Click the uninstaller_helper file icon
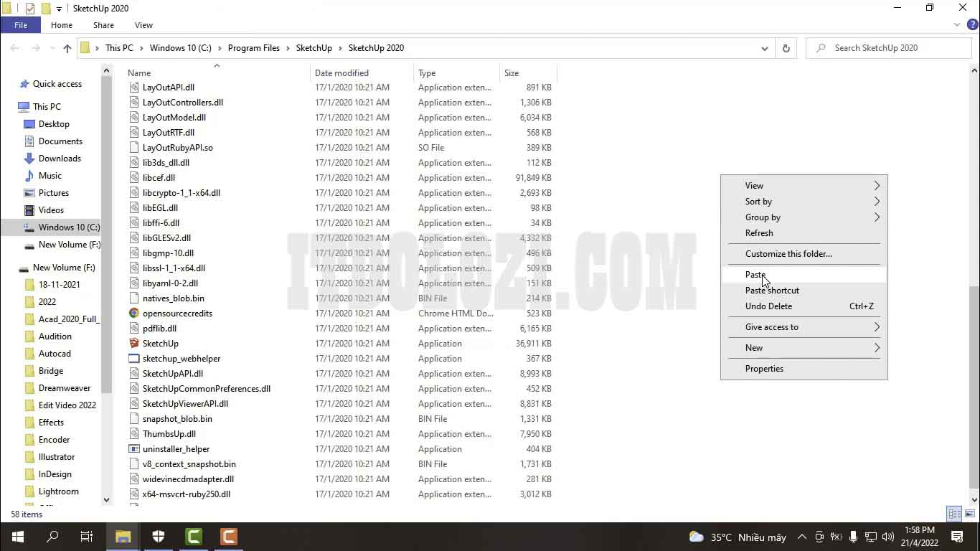Viewport: 980px width, 551px height. coord(134,449)
